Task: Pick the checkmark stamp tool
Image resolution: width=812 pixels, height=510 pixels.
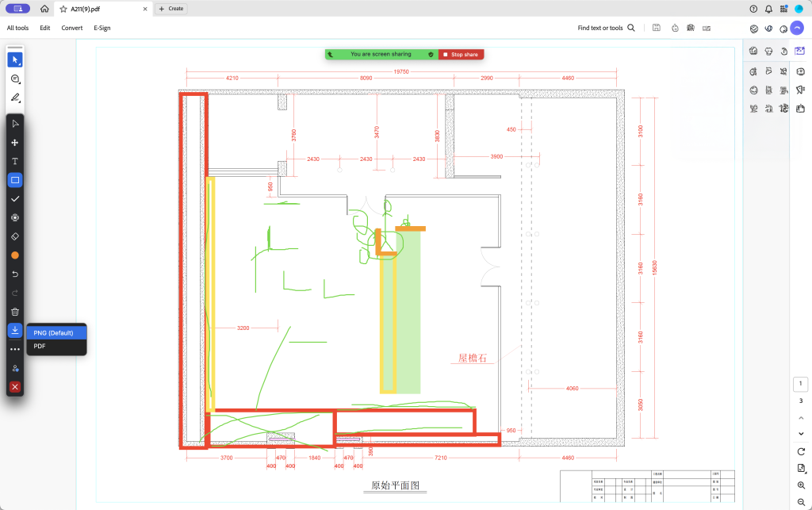Action: click(15, 199)
